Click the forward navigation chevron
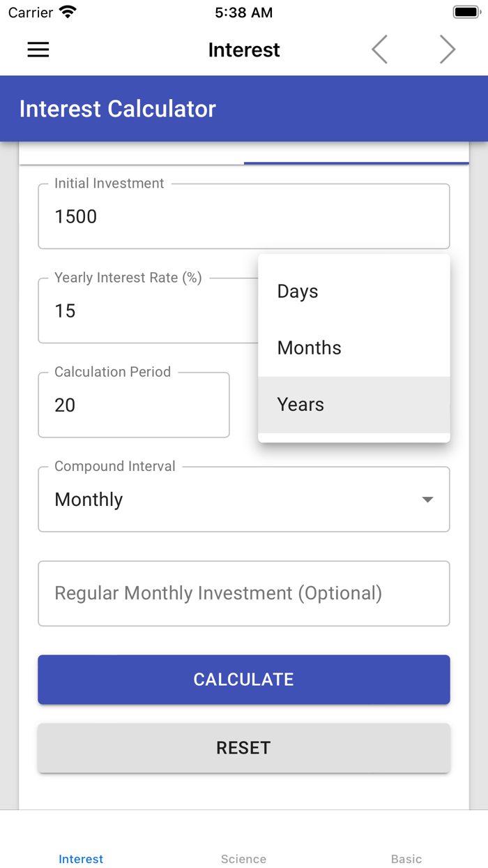Image resolution: width=488 pixels, height=868 pixels. tap(447, 50)
